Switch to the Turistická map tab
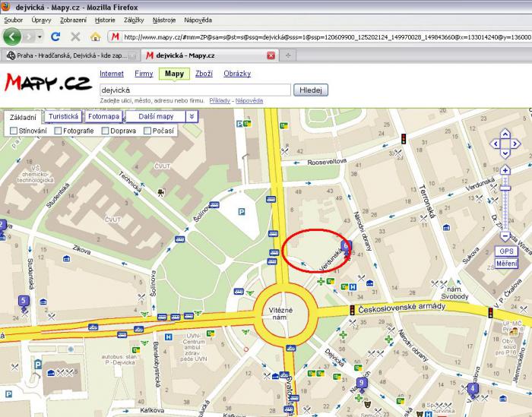The width and height of the screenshot is (532, 417). [62, 116]
